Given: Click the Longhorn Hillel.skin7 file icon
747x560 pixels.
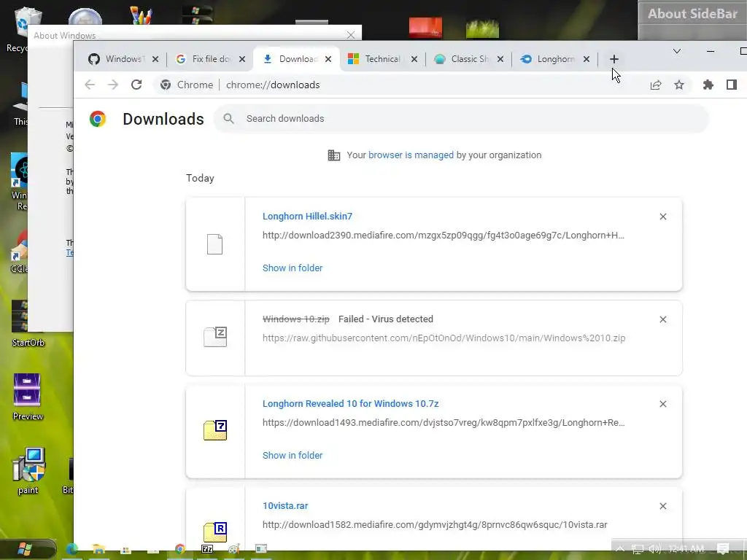Looking at the screenshot, I should click(x=215, y=244).
